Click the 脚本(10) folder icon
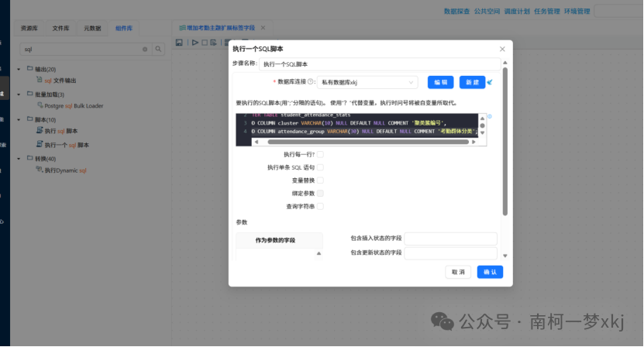 [x=30, y=119]
